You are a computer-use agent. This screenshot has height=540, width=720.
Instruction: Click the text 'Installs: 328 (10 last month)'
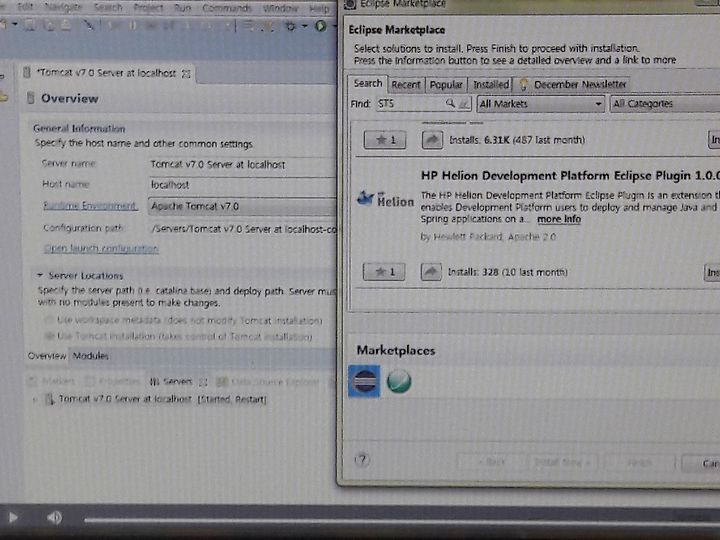(x=507, y=272)
